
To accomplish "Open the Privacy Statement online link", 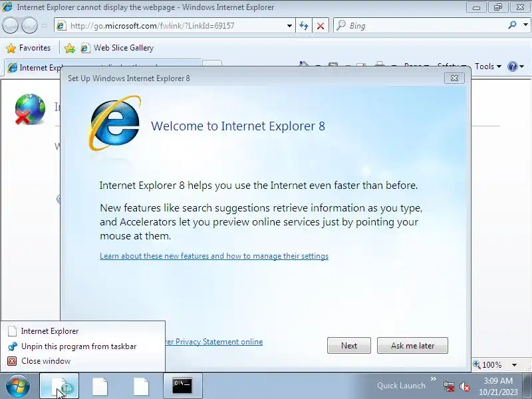I will [214, 342].
